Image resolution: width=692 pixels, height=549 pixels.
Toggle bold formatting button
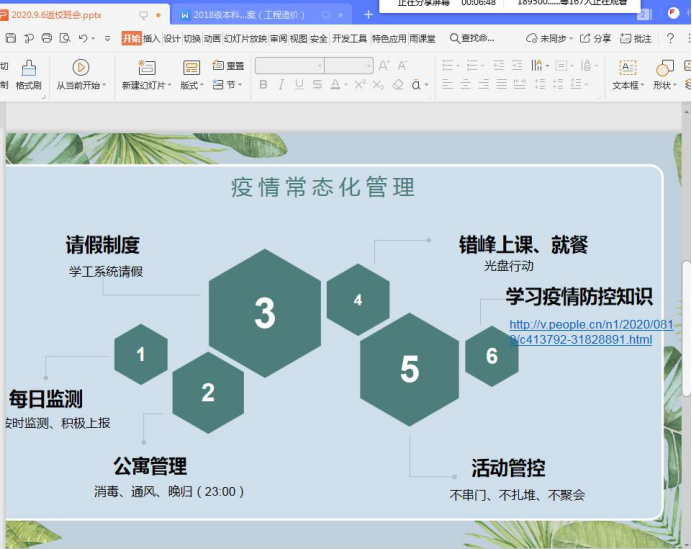click(264, 85)
